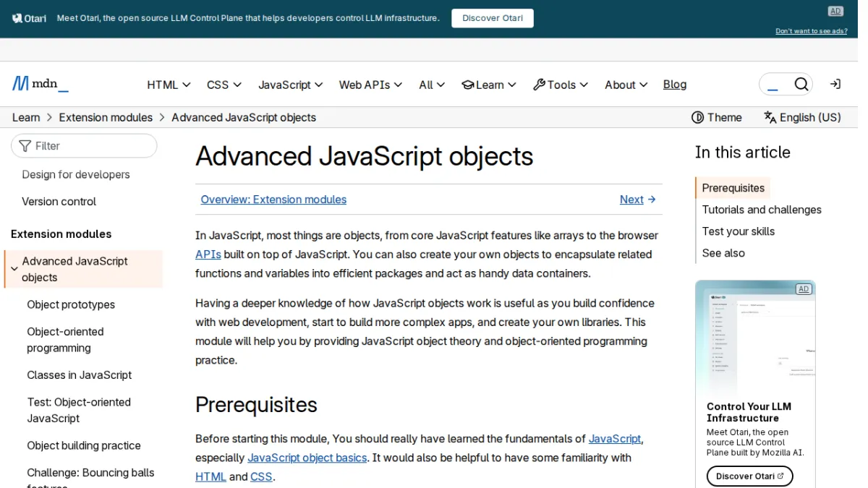868x488 pixels.
Task: Open the Learn menu
Action: [x=489, y=85]
